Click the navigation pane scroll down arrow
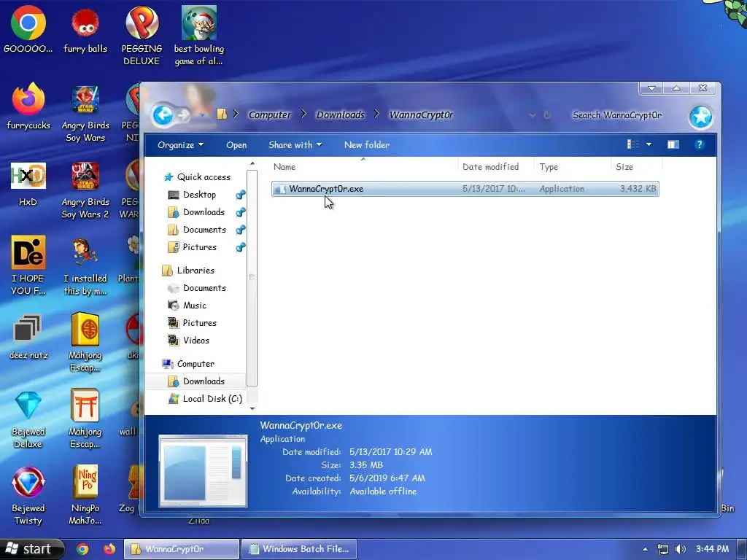This screenshot has height=560, width=747. click(252, 408)
